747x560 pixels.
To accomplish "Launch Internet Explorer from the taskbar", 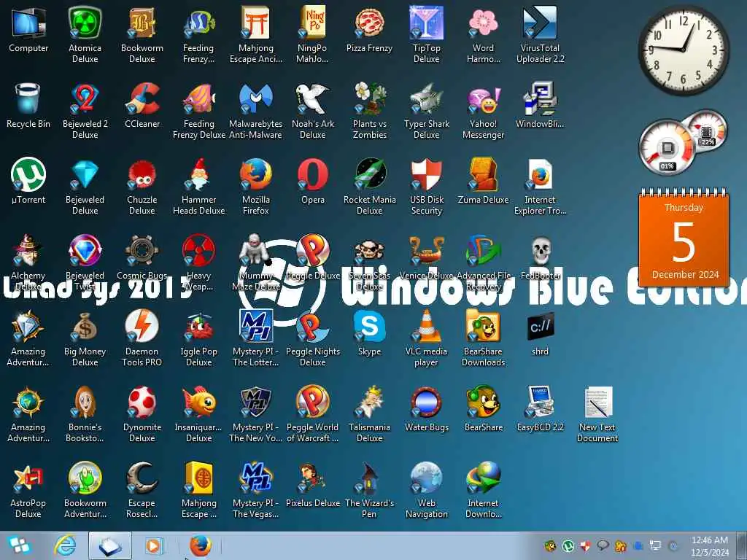I will point(65,545).
